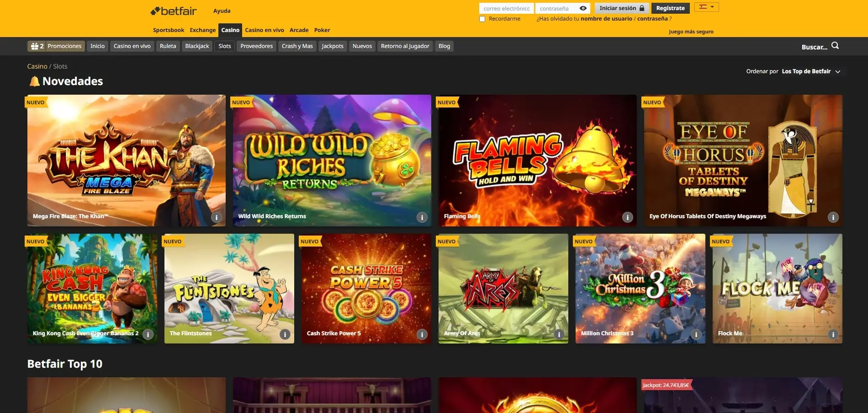Toggle password visibility eye icon
Image resolution: width=868 pixels, height=413 pixels.
(583, 8)
